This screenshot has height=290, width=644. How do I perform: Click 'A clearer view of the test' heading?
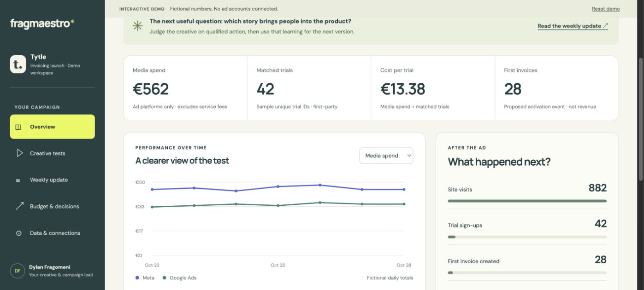tap(182, 161)
